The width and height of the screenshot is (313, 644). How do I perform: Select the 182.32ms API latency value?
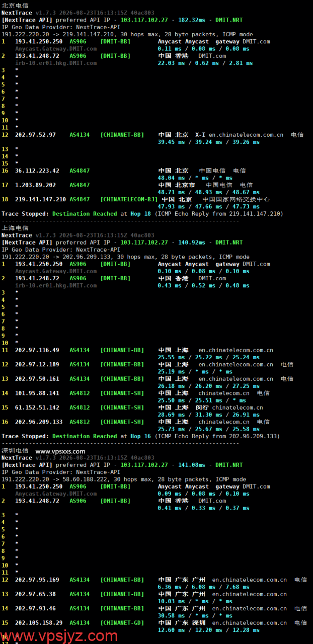click(192, 20)
